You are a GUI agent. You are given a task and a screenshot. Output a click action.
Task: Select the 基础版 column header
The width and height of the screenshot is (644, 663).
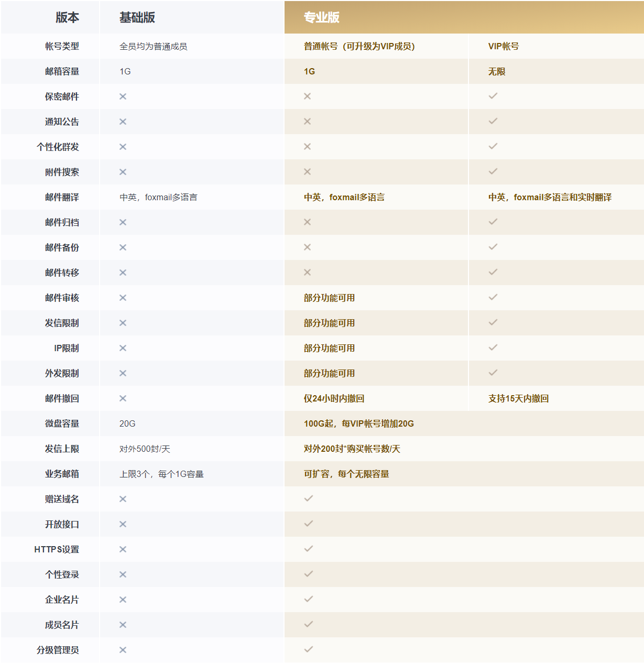[x=137, y=17]
